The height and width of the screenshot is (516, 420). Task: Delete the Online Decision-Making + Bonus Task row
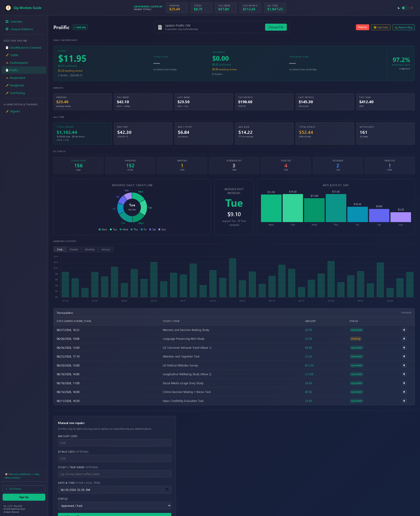[x=404, y=392]
